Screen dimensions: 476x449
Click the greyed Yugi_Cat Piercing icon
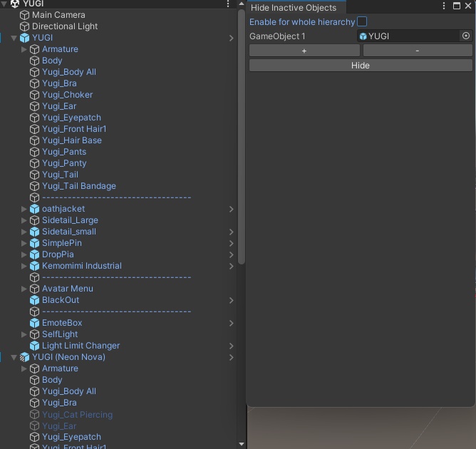tap(34, 414)
